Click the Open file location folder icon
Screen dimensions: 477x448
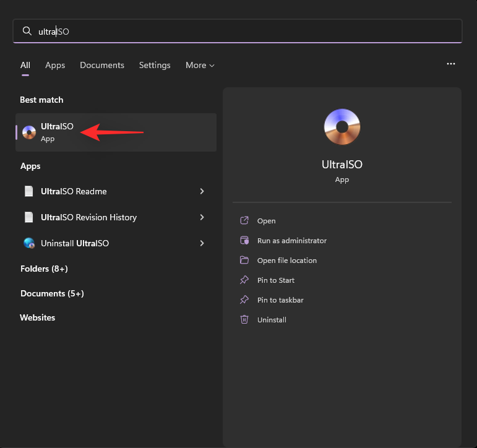point(244,261)
